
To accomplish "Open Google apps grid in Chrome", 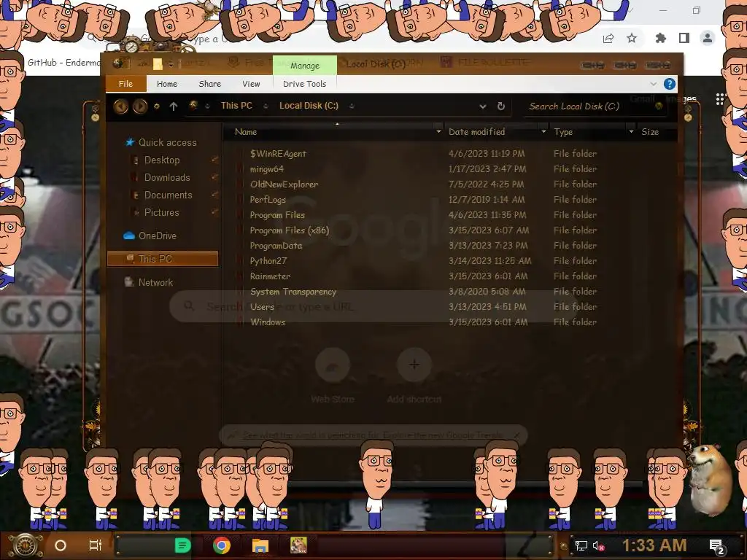I will pyautogui.click(x=720, y=98).
